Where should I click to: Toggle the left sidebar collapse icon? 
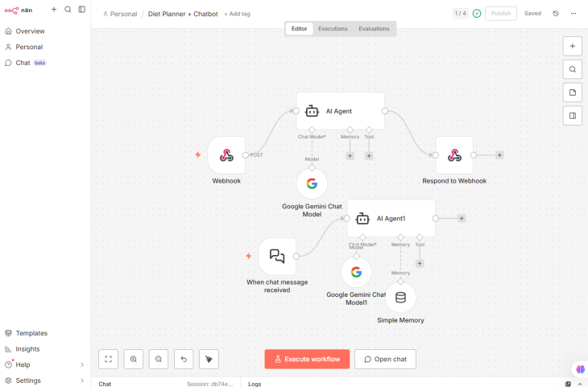tap(81, 10)
